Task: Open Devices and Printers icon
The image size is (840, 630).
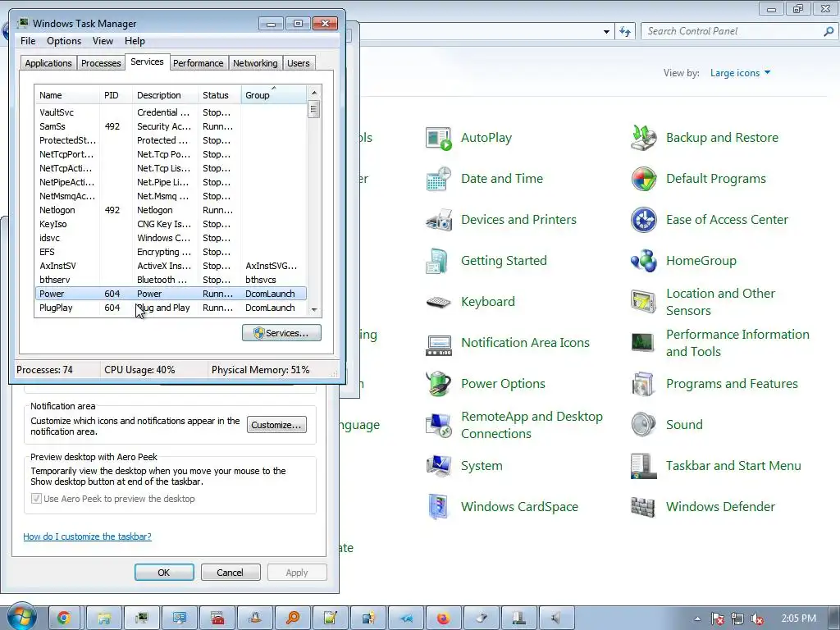Action: coord(439,220)
